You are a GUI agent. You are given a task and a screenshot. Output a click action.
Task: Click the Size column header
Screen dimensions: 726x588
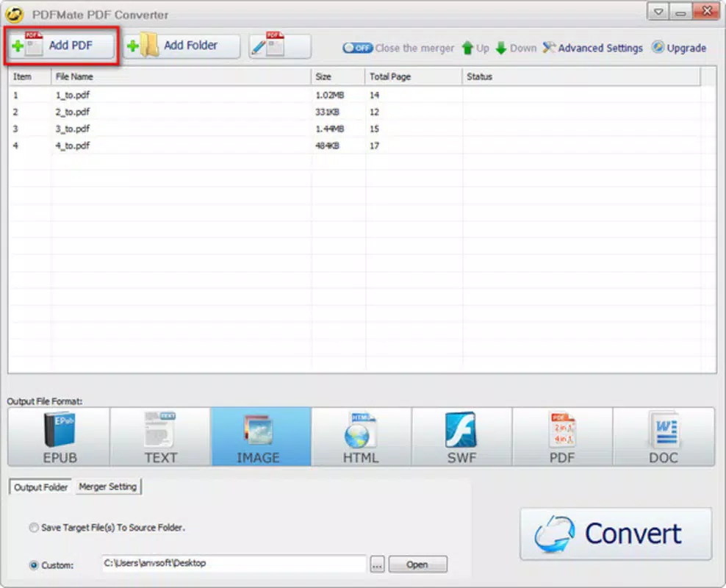point(338,76)
